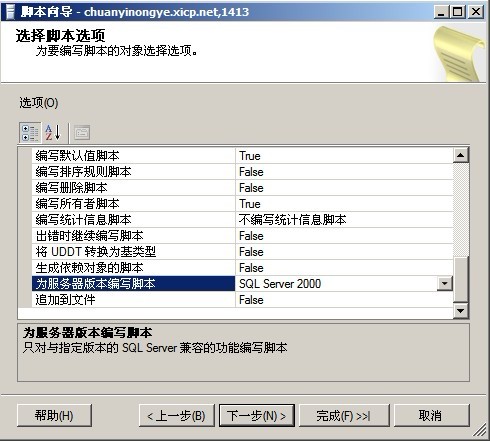Select the Alphabetical A-Z sort icon
Screen dimensions: 490x442
[53, 133]
